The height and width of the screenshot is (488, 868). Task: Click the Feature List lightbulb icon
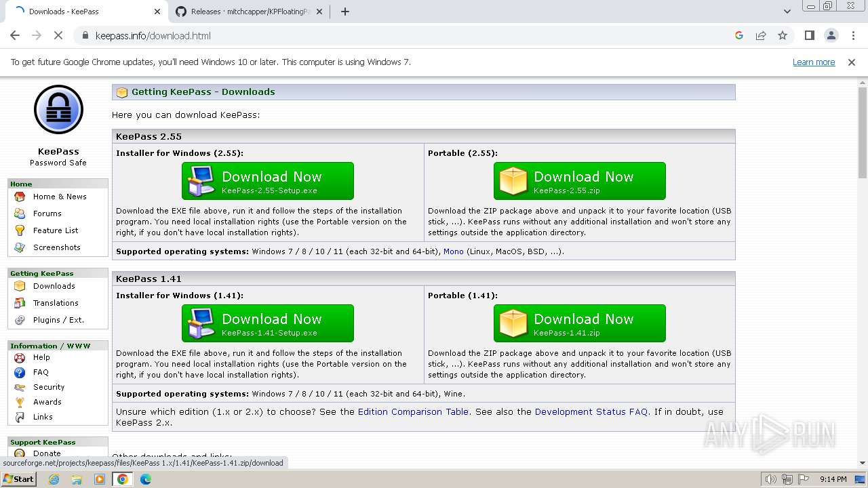pos(20,230)
